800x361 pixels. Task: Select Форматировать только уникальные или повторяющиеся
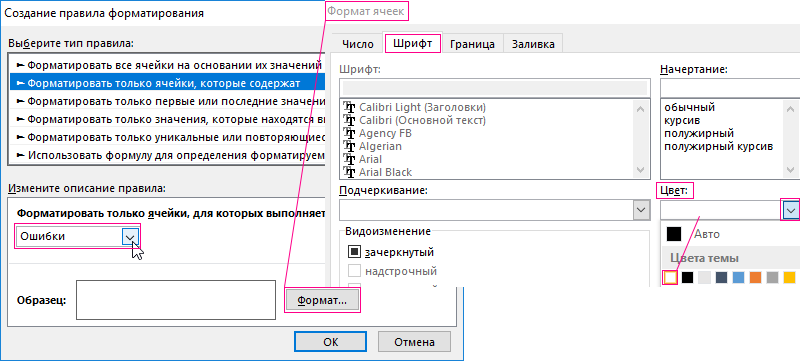tap(167, 137)
